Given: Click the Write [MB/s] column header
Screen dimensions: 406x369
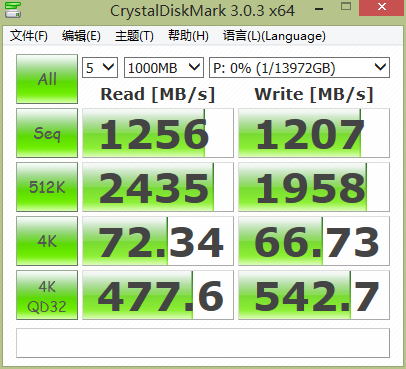Looking at the screenshot, I should pyautogui.click(x=314, y=94).
